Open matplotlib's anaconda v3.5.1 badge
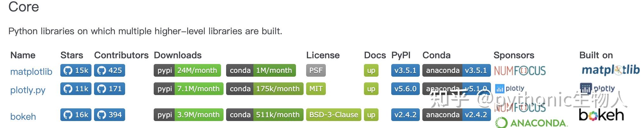The height and width of the screenshot is (128, 644). point(456,70)
